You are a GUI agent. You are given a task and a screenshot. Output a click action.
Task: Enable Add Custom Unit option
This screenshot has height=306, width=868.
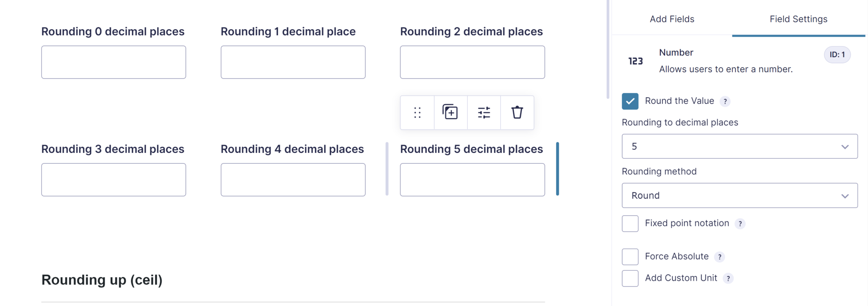[630, 278]
